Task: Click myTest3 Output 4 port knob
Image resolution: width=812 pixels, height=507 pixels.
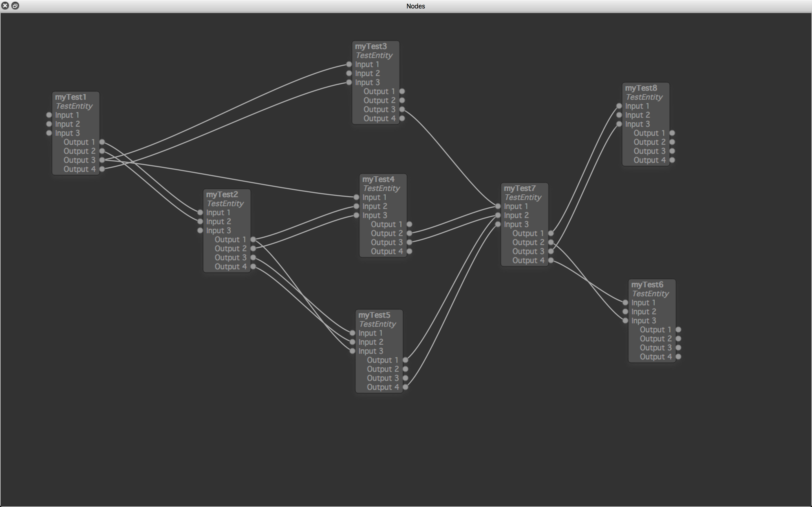Action: [402, 118]
